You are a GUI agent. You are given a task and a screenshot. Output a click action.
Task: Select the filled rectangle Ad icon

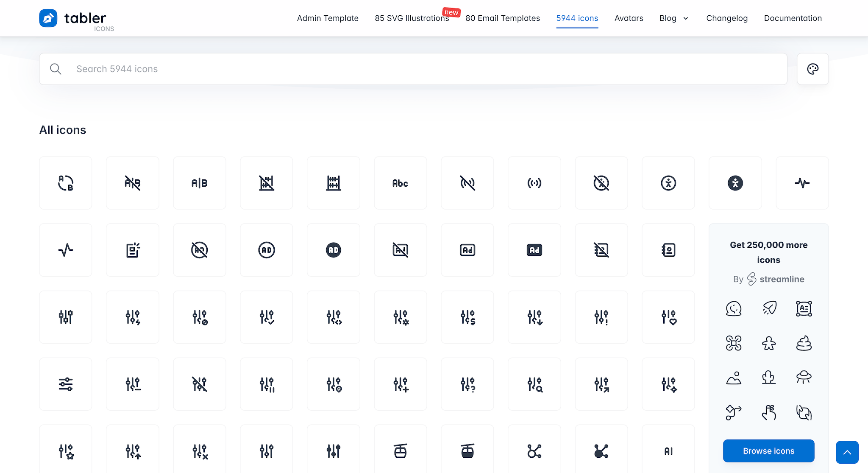click(x=534, y=250)
